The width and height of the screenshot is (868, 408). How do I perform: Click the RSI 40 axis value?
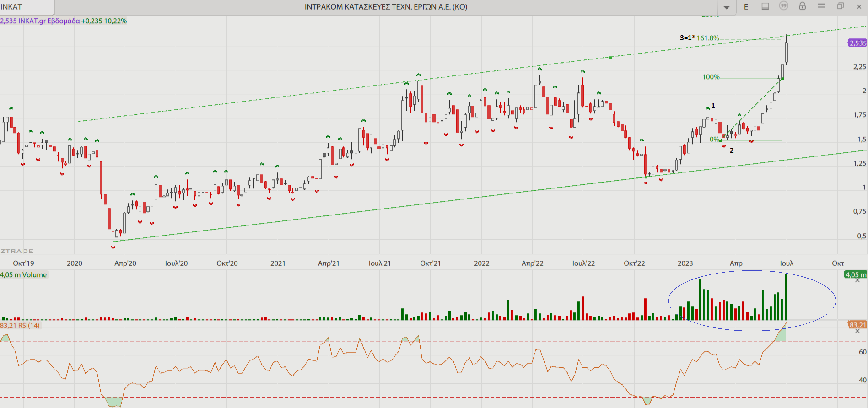pyautogui.click(x=863, y=380)
